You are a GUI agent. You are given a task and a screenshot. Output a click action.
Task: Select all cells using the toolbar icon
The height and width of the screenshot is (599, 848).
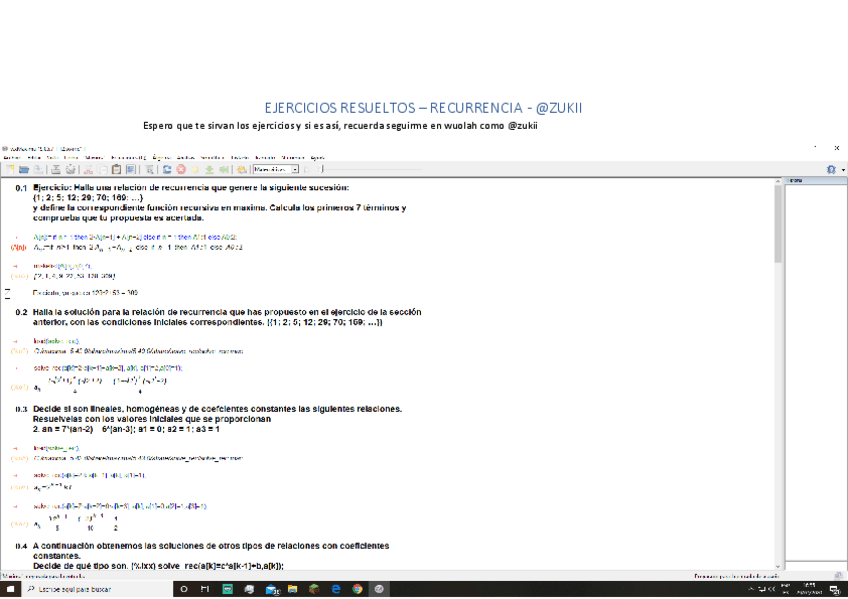130,169
